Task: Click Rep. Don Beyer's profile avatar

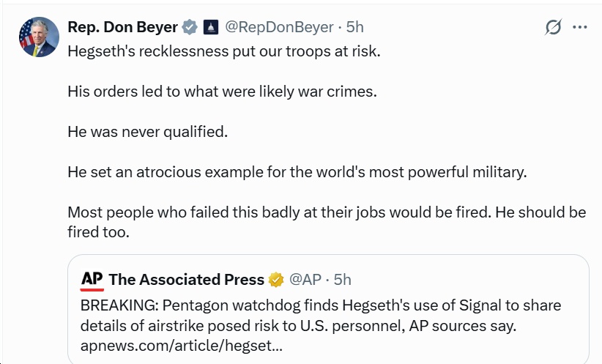Action: click(39, 37)
